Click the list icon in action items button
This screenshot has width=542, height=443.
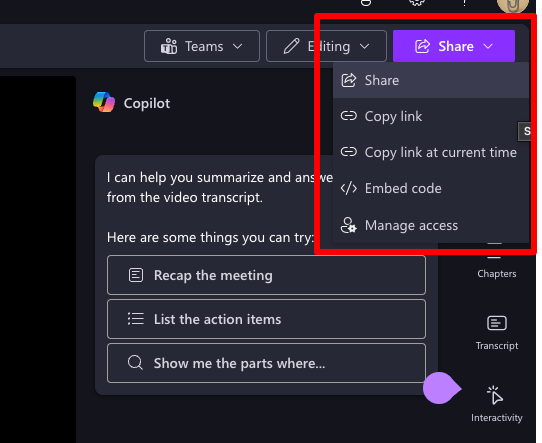(x=136, y=319)
